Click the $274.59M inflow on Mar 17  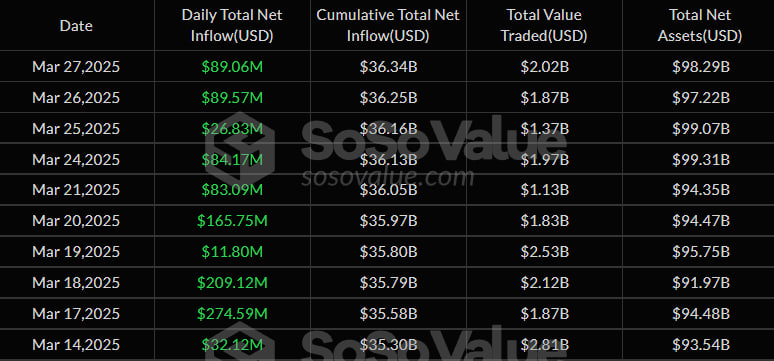pyautogui.click(x=232, y=314)
